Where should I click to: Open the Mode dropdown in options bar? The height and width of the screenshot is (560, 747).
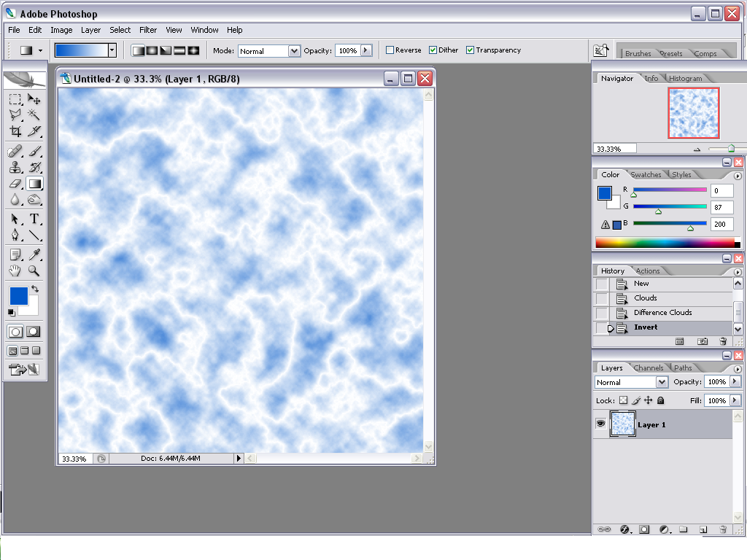click(x=295, y=51)
